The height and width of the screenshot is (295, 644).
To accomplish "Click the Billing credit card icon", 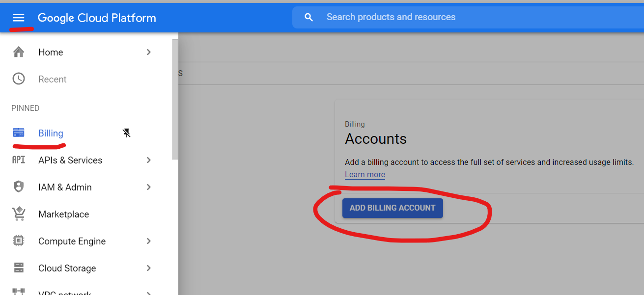I will pyautogui.click(x=19, y=133).
